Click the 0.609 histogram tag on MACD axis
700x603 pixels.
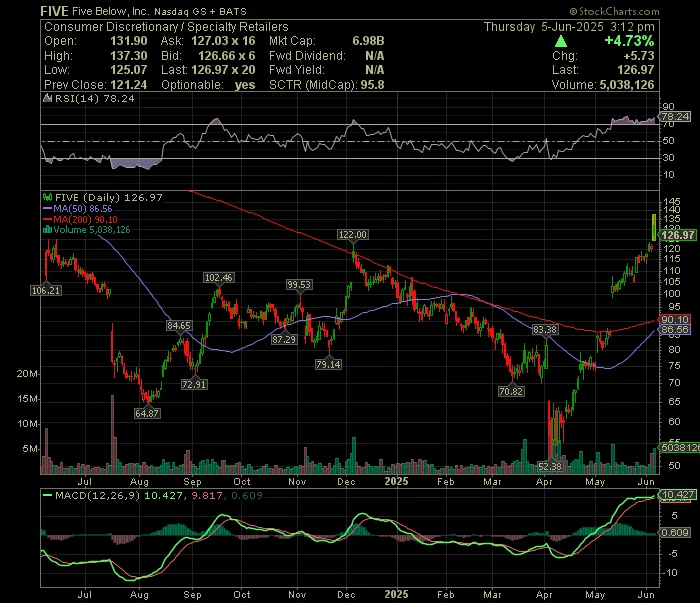pos(675,532)
